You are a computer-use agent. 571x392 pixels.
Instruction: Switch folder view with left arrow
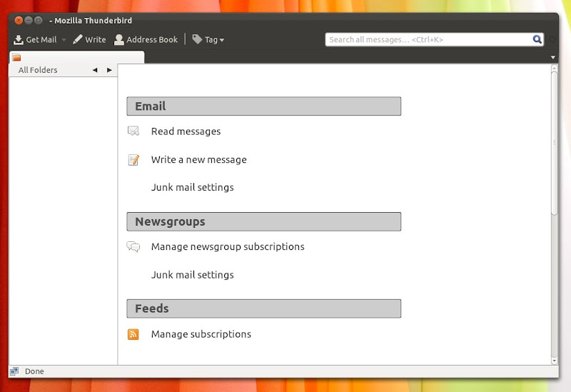(x=95, y=70)
